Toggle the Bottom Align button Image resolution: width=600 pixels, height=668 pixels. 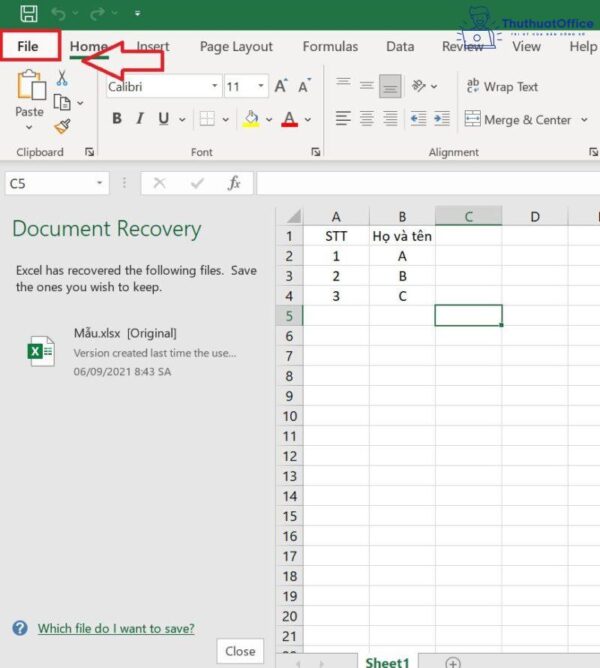[390, 86]
